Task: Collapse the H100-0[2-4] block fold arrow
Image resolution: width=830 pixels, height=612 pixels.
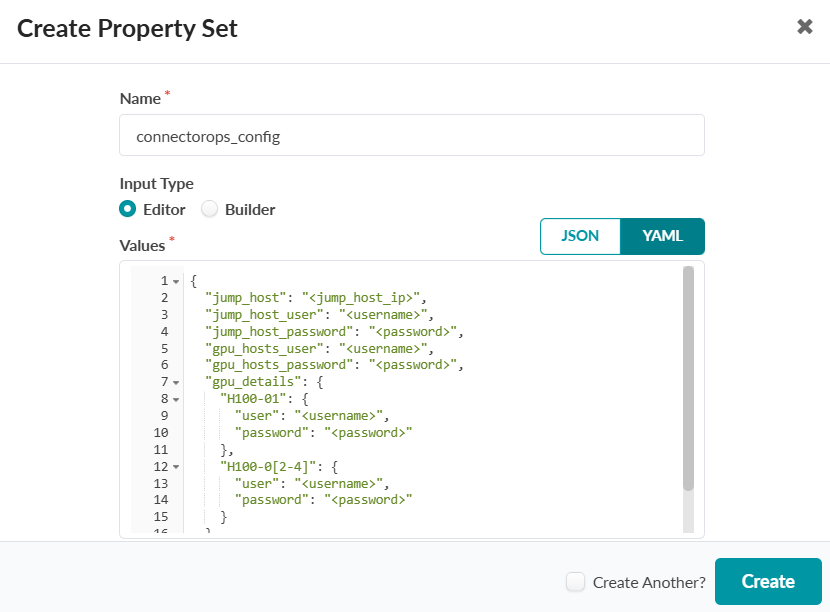Action: (176, 467)
